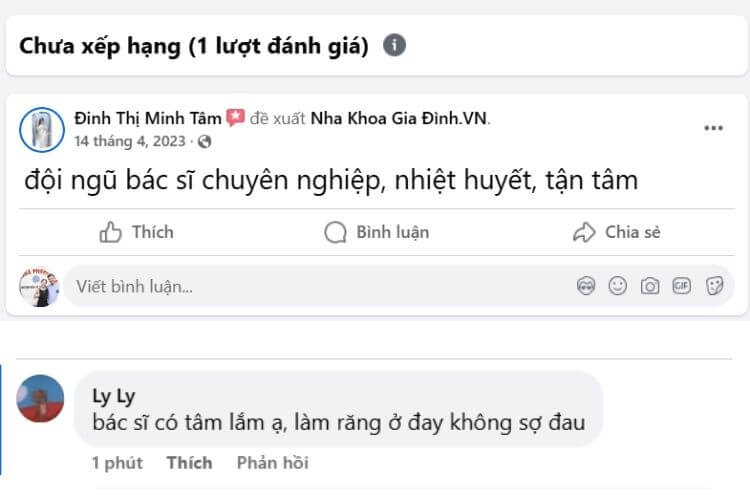This screenshot has width=750, height=501.
Task: Open Ly Ly's profile name link
Action: click(x=113, y=395)
